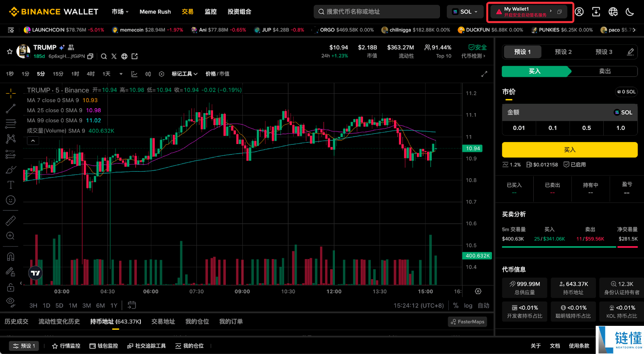
Task: Edit presets with the pencil icon
Action: click(x=630, y=52)
